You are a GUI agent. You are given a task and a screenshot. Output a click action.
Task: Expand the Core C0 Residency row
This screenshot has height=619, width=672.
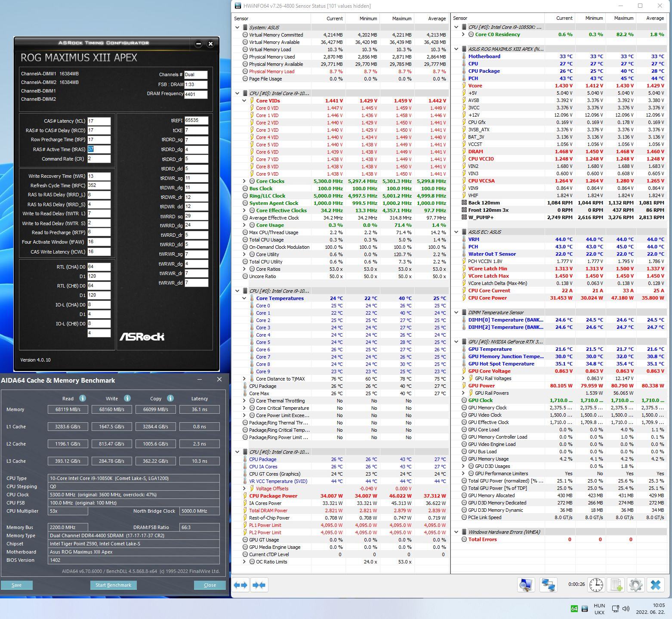[x=463, y=34]
